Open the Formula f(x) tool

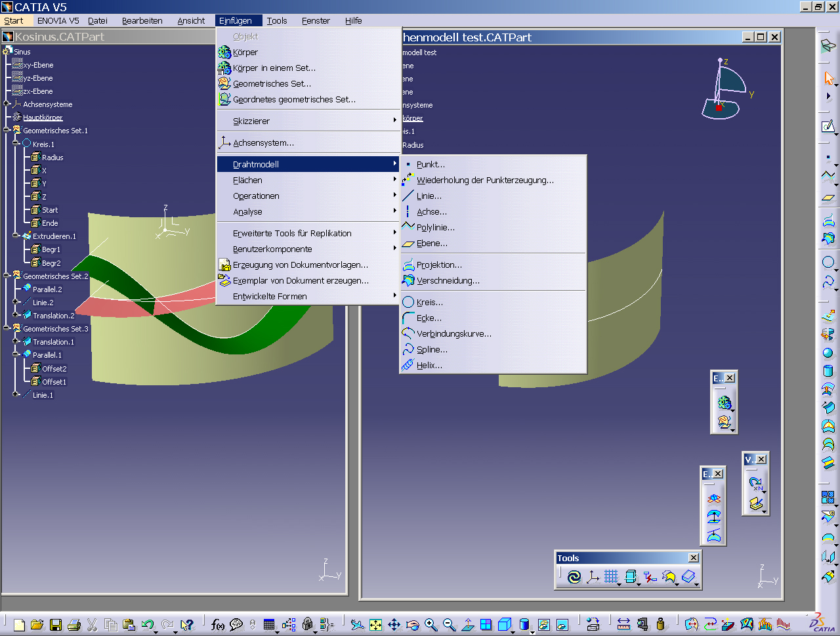[x=218, y=624]
